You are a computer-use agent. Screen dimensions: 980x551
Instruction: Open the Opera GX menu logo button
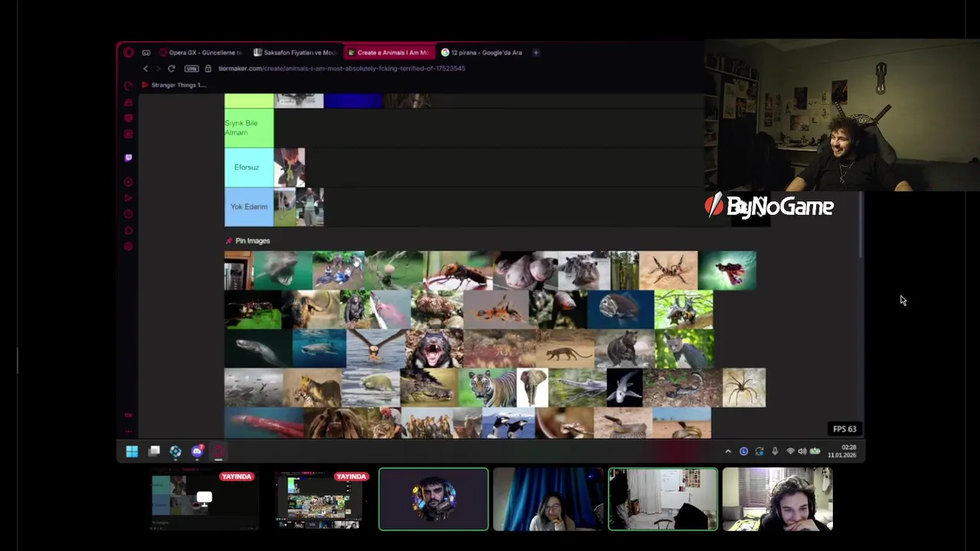click(x=129, y=53)
